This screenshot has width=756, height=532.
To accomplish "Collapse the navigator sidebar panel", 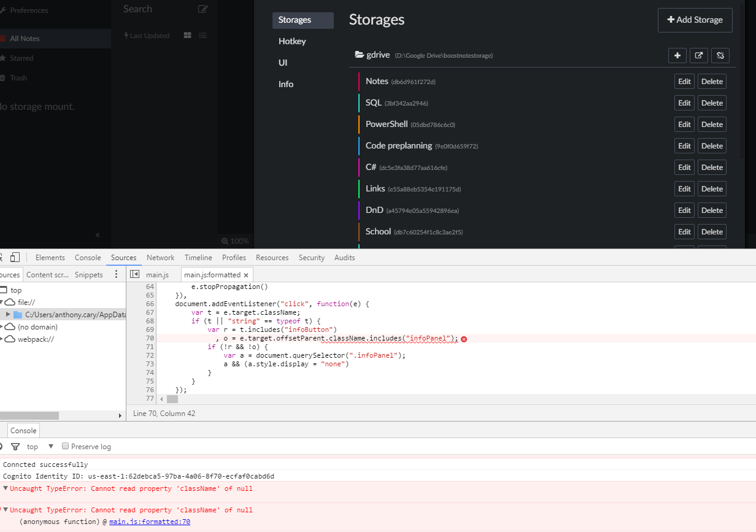I will point(136,274).
